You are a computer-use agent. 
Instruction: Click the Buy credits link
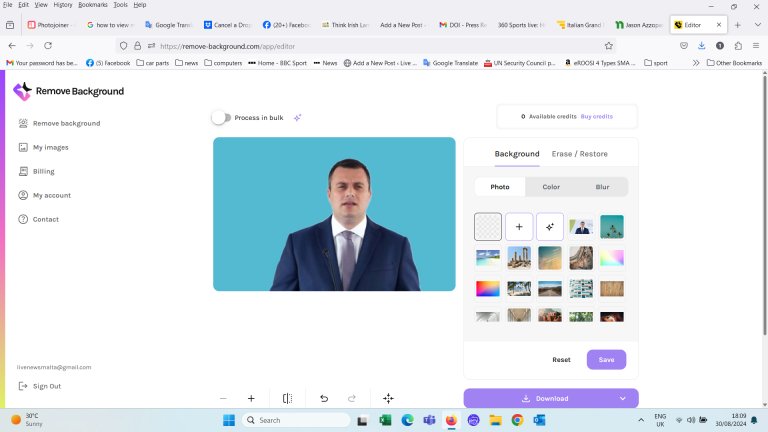pyautogui.click(x=597, y=117)
